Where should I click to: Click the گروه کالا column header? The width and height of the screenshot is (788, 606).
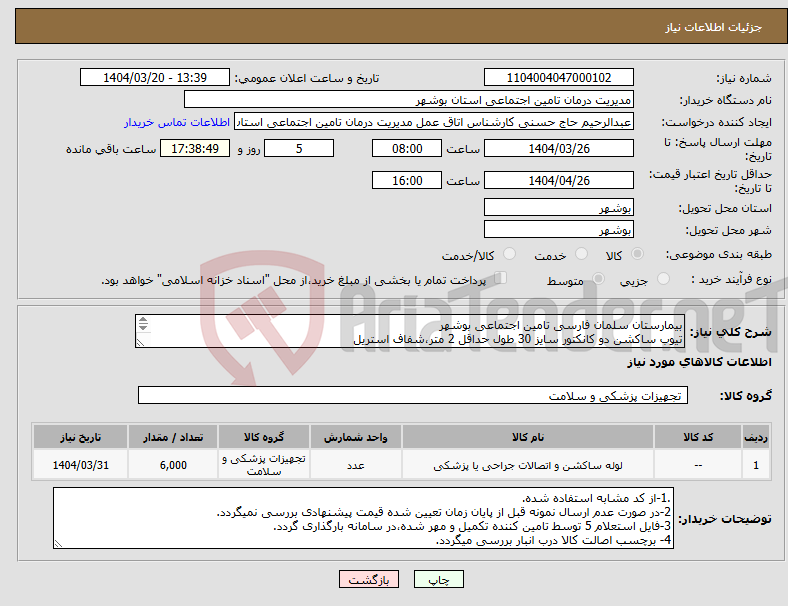point(264,437)
